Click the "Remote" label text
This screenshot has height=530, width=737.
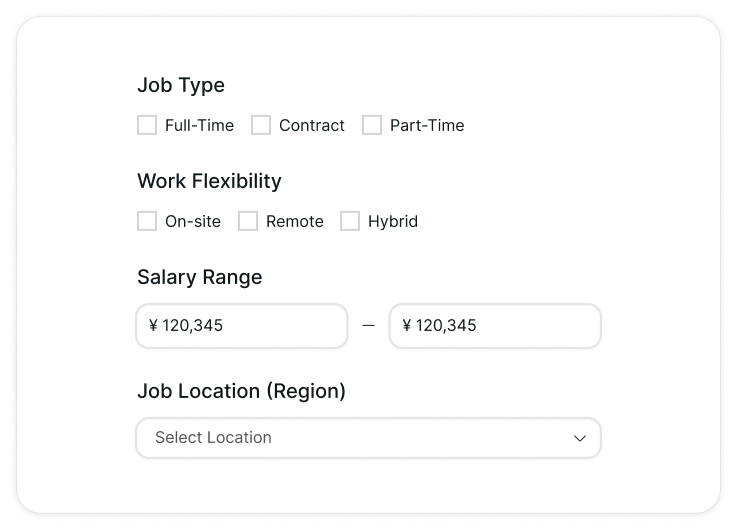pyautogui.click(x=295, y=221)
